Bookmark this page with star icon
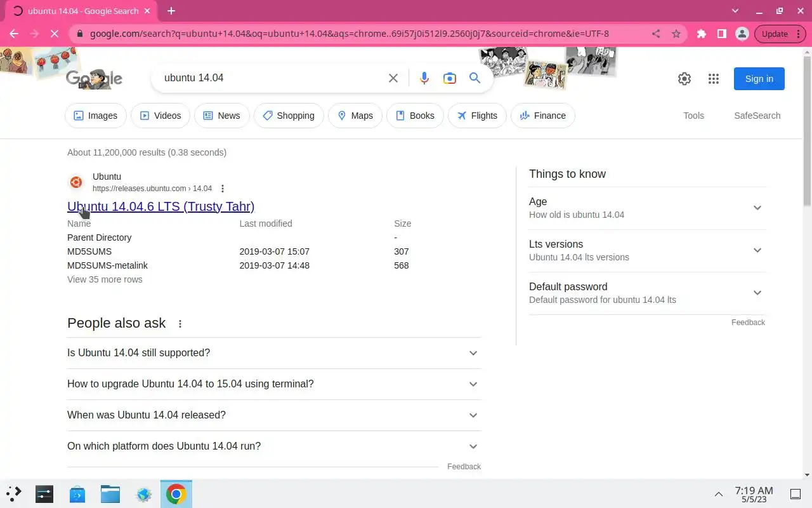This screenshot has width=812, height=508. click(x=676, y=34)
